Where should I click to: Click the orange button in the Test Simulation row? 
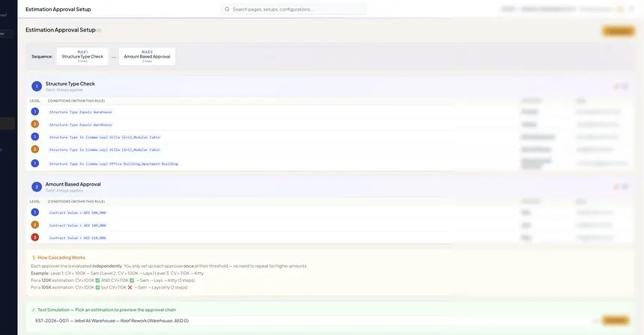(616, 320)
